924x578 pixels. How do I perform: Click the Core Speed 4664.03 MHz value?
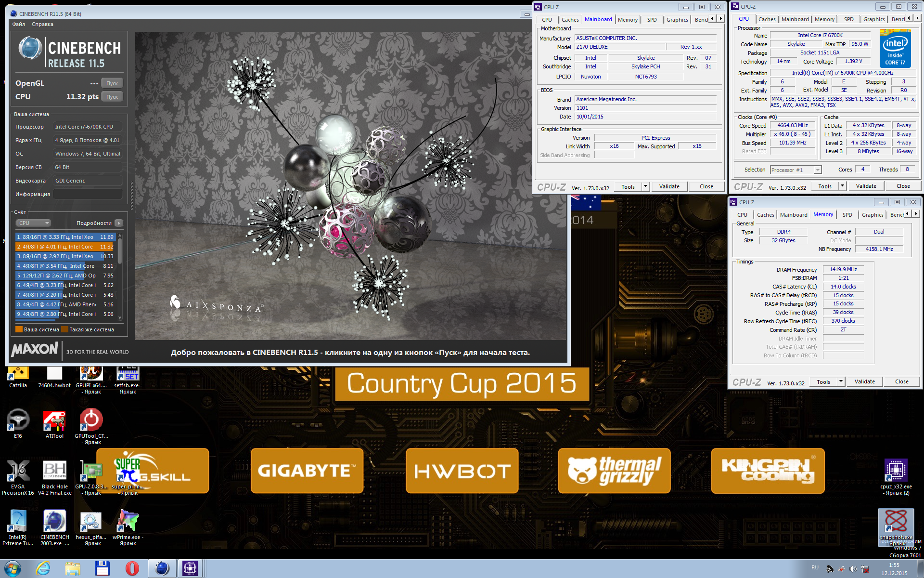792,125
